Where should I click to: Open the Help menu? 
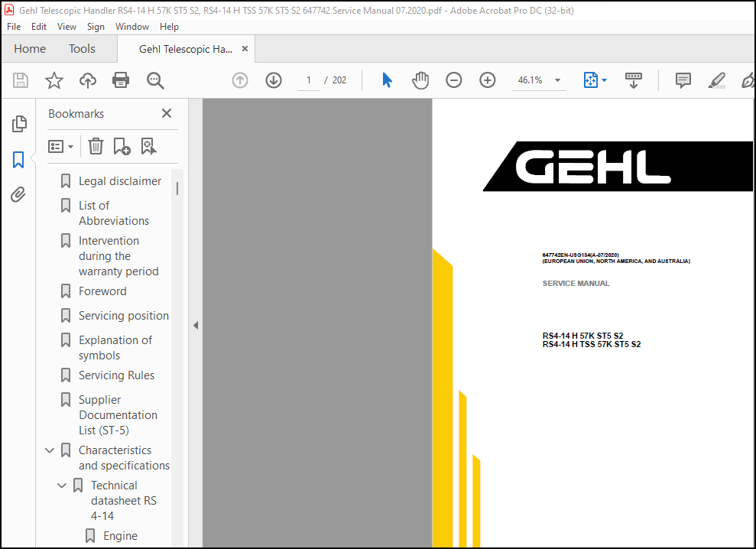169,27
